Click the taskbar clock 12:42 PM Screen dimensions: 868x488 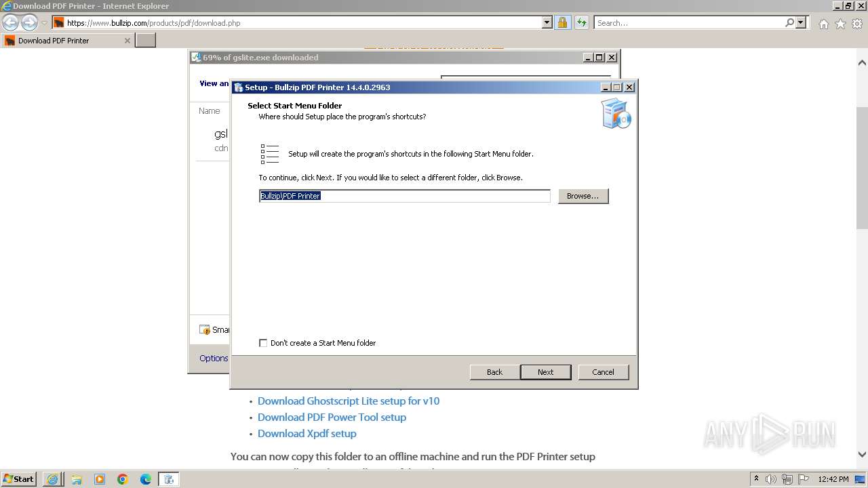pyautogui.click(x=833, y=479)
